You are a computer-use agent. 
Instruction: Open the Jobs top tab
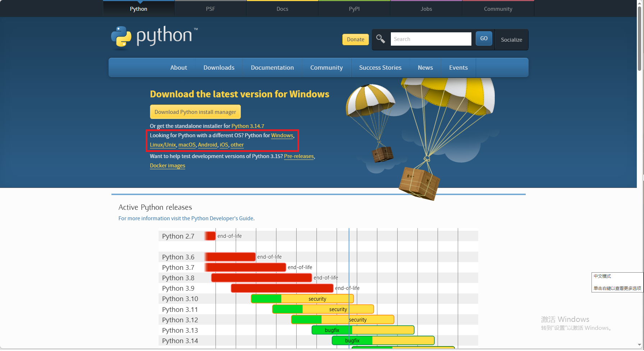426,9
